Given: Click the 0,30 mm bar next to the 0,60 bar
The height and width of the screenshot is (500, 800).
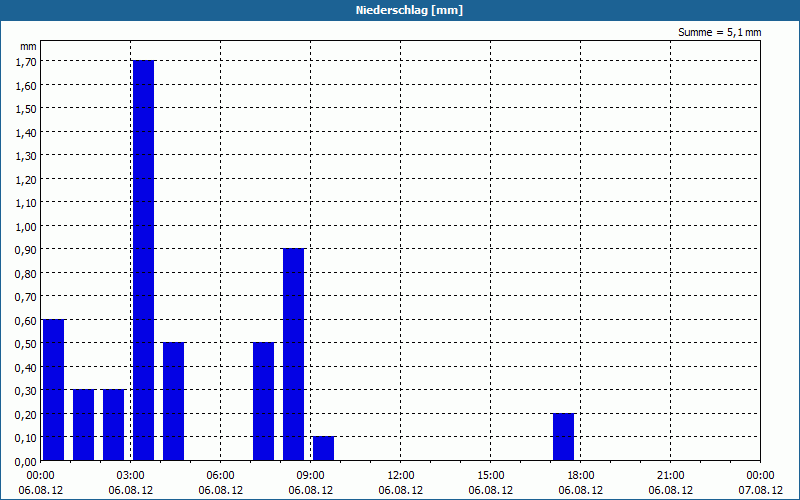Looking at the screenshot, I should coord(84,425).
